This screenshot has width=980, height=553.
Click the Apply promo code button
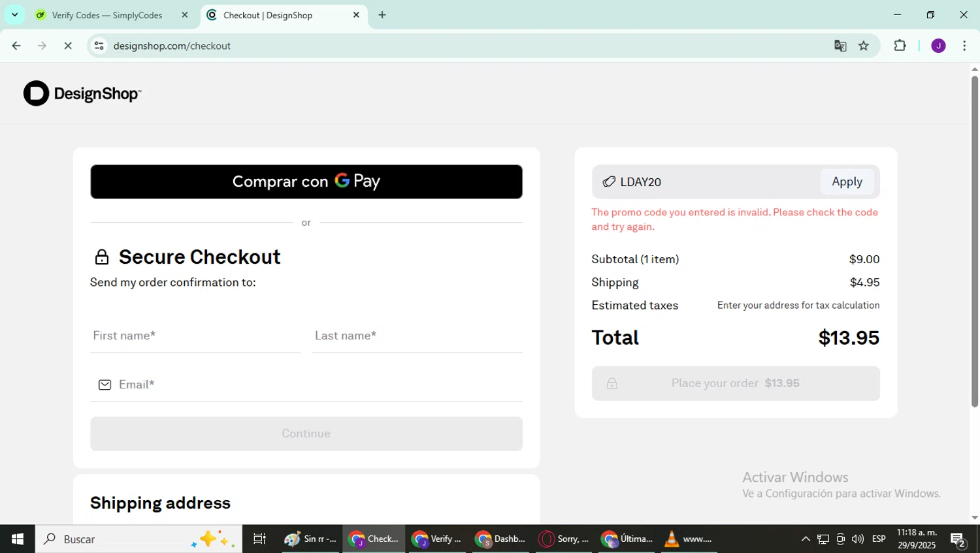point(847,182)
